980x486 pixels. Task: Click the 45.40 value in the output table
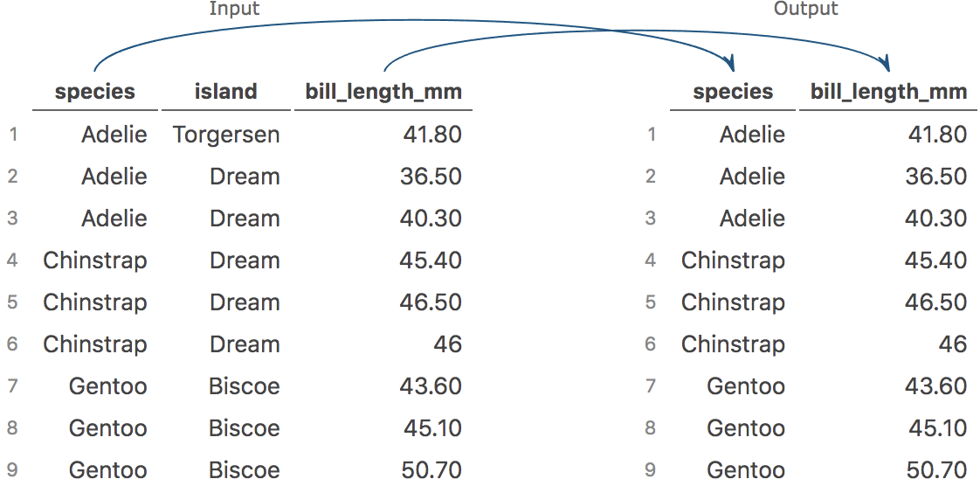[935, 260]
